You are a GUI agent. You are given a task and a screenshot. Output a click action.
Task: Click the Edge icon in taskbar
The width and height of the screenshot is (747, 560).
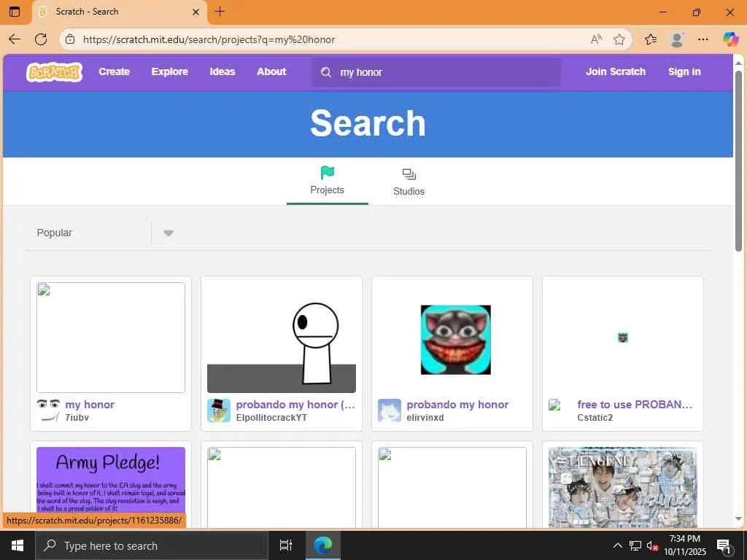coord(323,545)
